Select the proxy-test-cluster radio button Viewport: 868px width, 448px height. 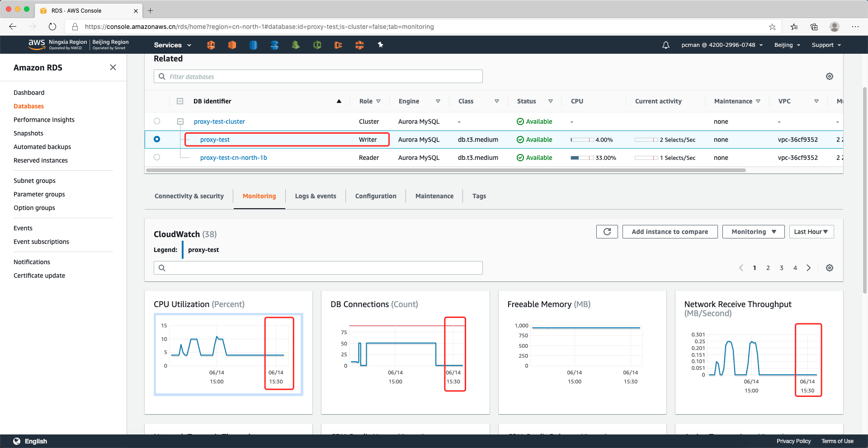(157, 121)
